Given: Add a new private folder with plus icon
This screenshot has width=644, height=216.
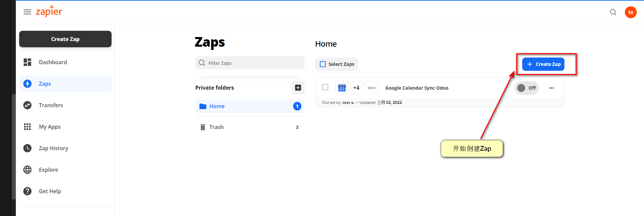Looking at the screenshot, I should tap(298, 88).
